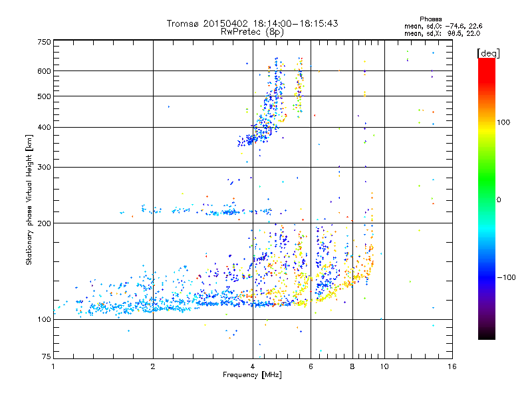532x399 pixels.
Task: Click the 'mean, sd,O: -74.6, 22.6' line
Action: pyautogui.click(x=444, y=26)
